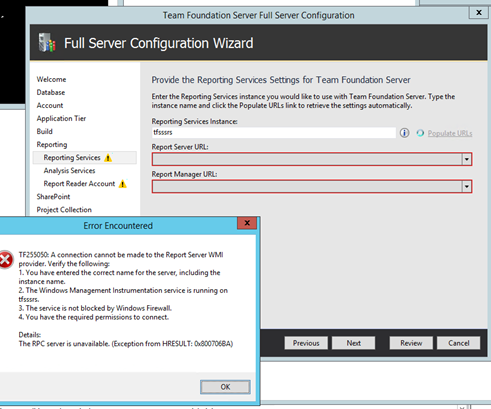Click the RPC server is unavailable details text
Image resolution: width=491 pixels, height=409 pixels.
(126, 344)
